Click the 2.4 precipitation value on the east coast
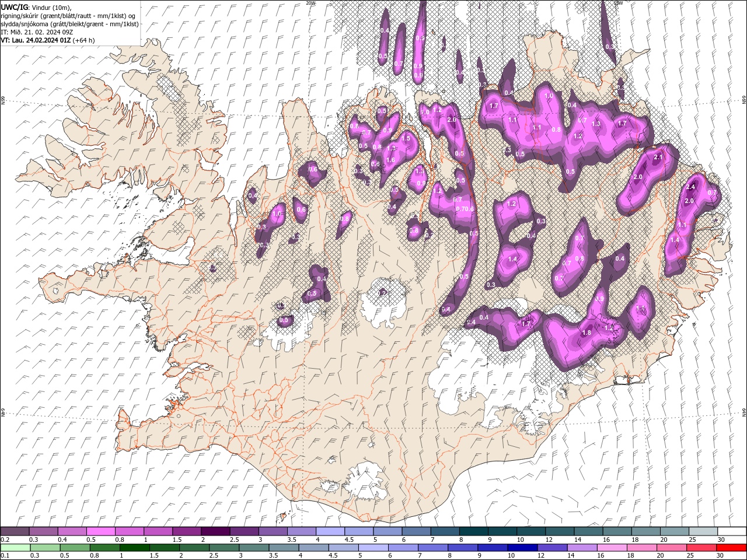747x560 pixels. click(x=691, y=187)
